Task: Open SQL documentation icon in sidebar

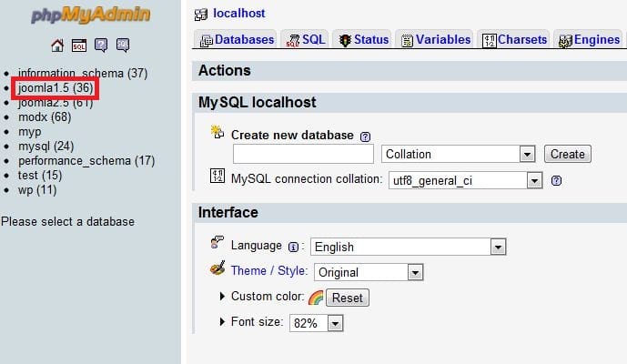Action: (123, 45)
